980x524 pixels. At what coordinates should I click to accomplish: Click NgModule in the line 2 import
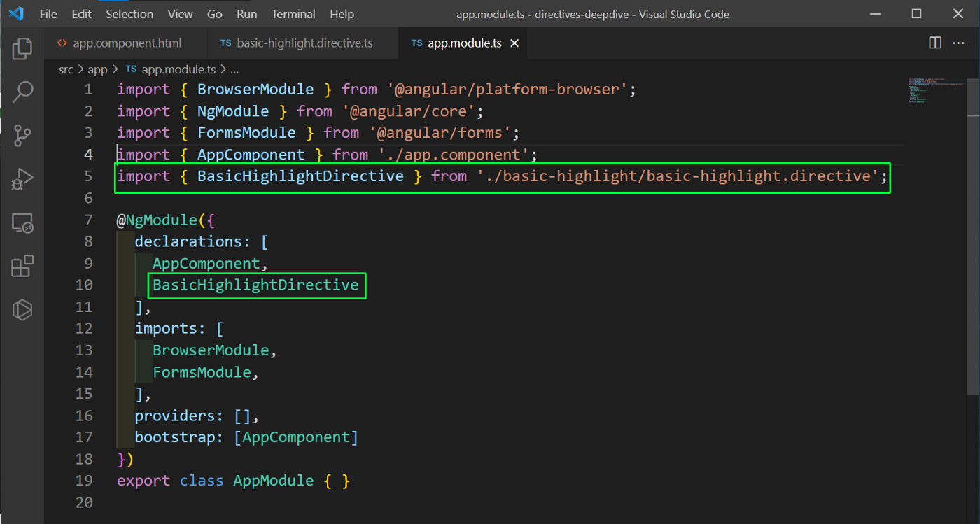point(233,111)
